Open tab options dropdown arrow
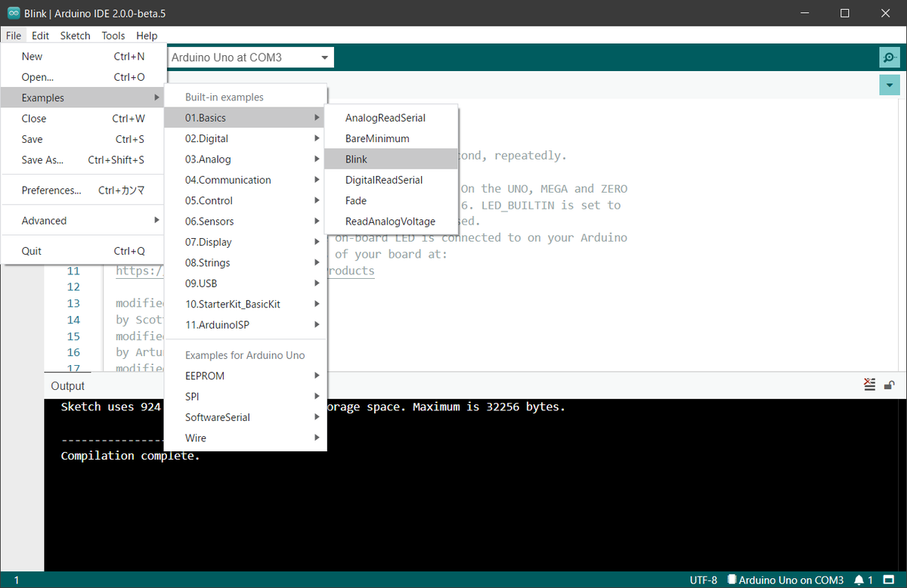Viewport: 907px width, 588px height. tap(890, 85)
